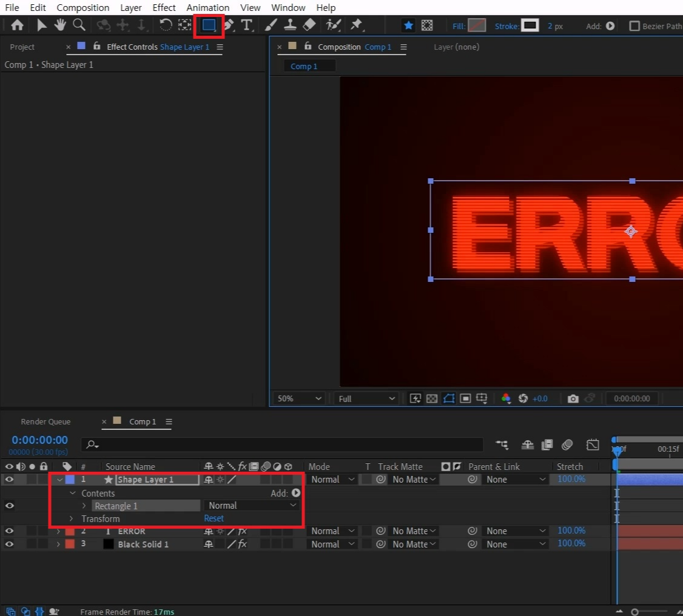Open the Full resolution dropdown

click(366, 399)
